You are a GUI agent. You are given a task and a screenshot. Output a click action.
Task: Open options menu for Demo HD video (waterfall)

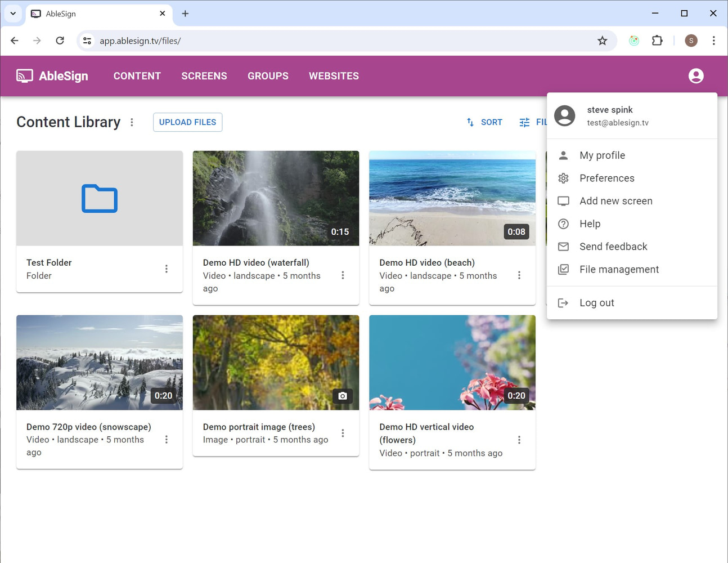pos(343,275)
